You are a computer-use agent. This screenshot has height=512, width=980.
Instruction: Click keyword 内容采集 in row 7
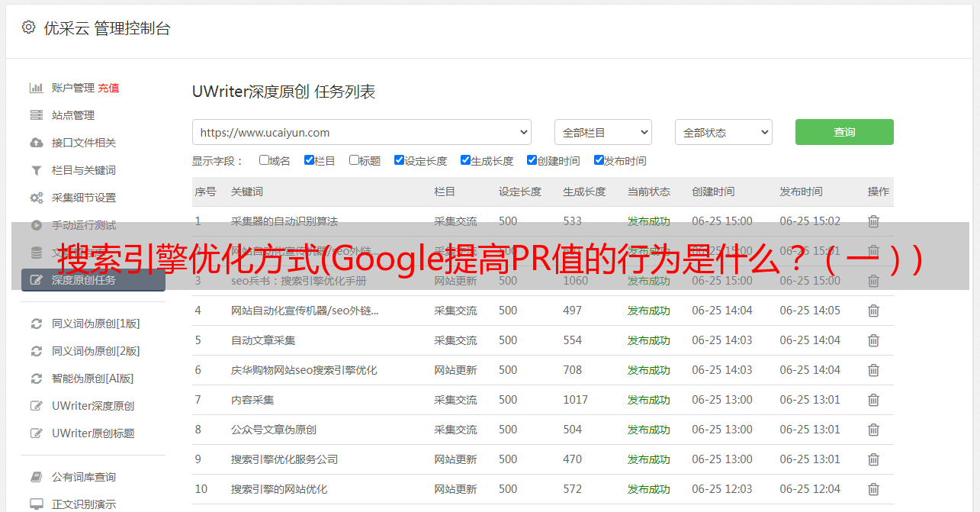(x=252, y=400)
